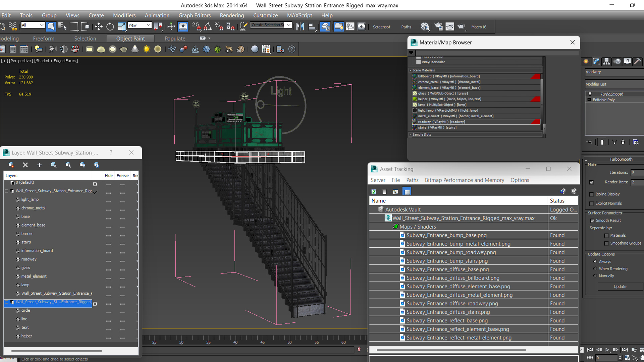
Task: Create a Teapot primitive from toolbar
Action: (124, 49)
